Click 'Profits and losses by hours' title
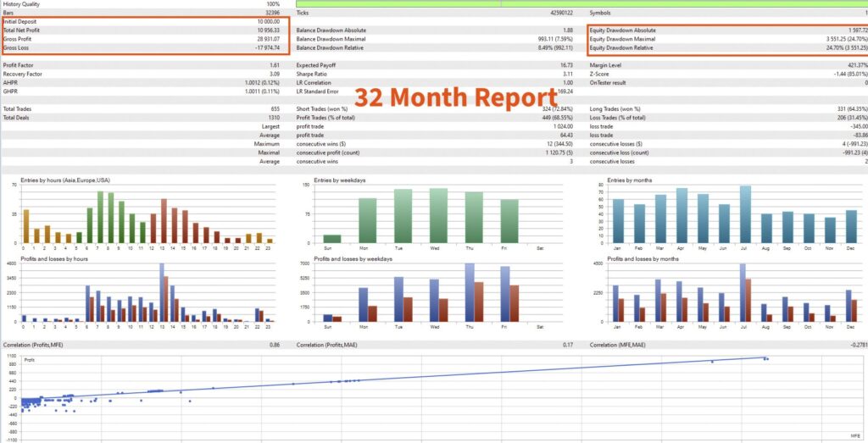868x443 pixels. [53, 259]
